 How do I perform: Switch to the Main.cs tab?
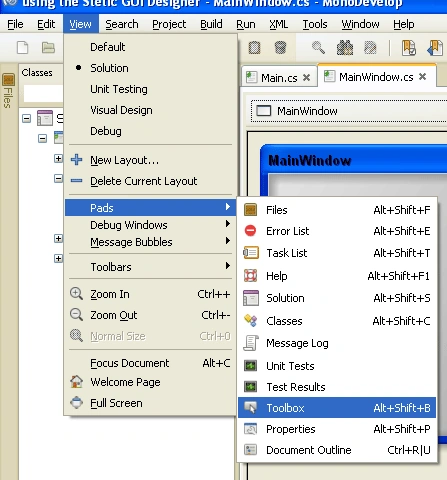(x=279, y=78)
